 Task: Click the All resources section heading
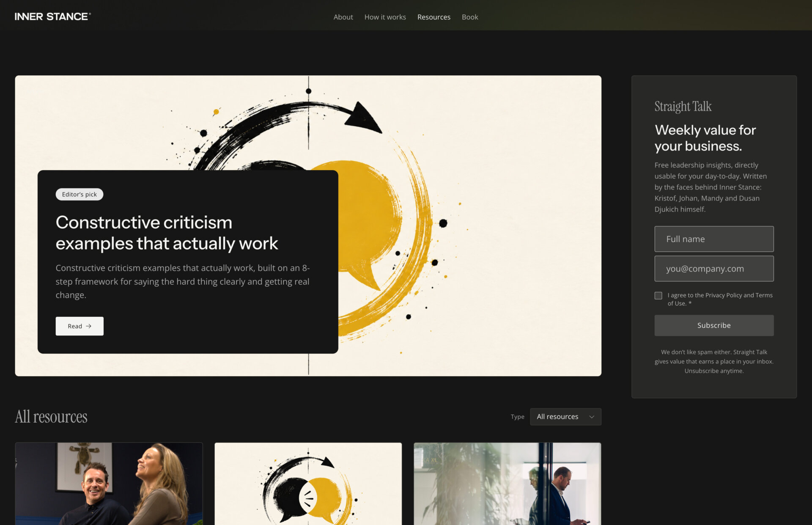coord(51,417)
